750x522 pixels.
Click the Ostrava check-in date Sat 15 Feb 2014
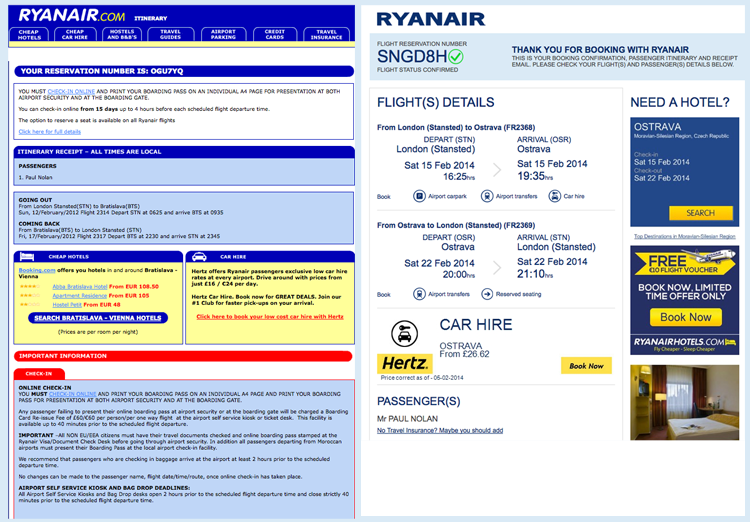[x=662, y=162]
